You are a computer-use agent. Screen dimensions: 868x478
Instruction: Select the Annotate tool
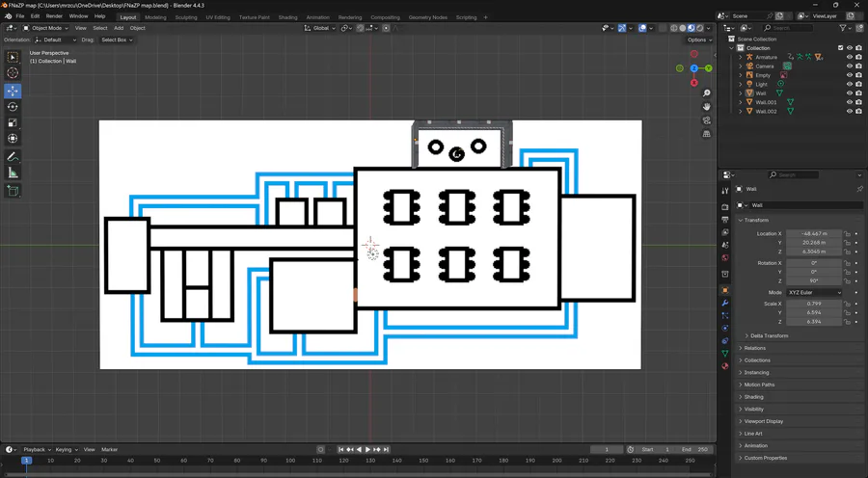pyautogui.click(x=13, y=157)
